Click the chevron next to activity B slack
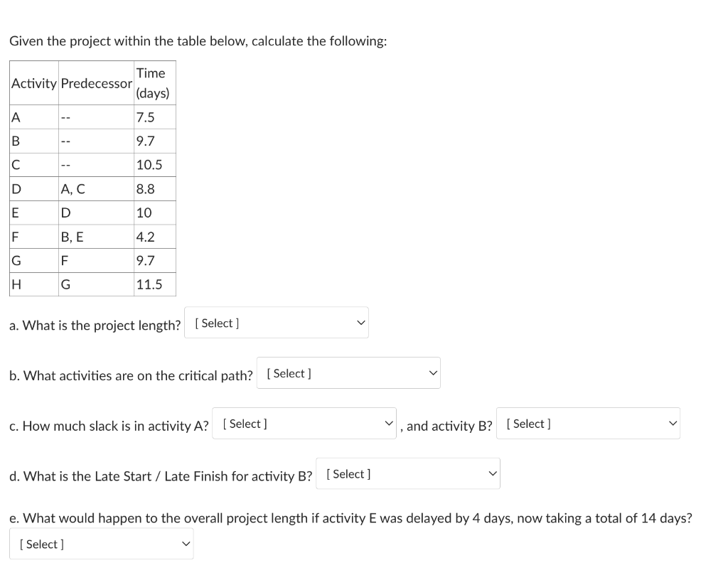This screenshot has height=580, width=728. tap(672, 423)
